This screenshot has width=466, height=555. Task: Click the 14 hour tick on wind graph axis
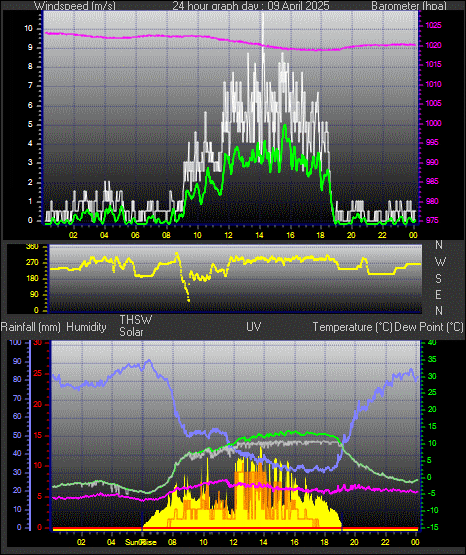coord(259,235)
